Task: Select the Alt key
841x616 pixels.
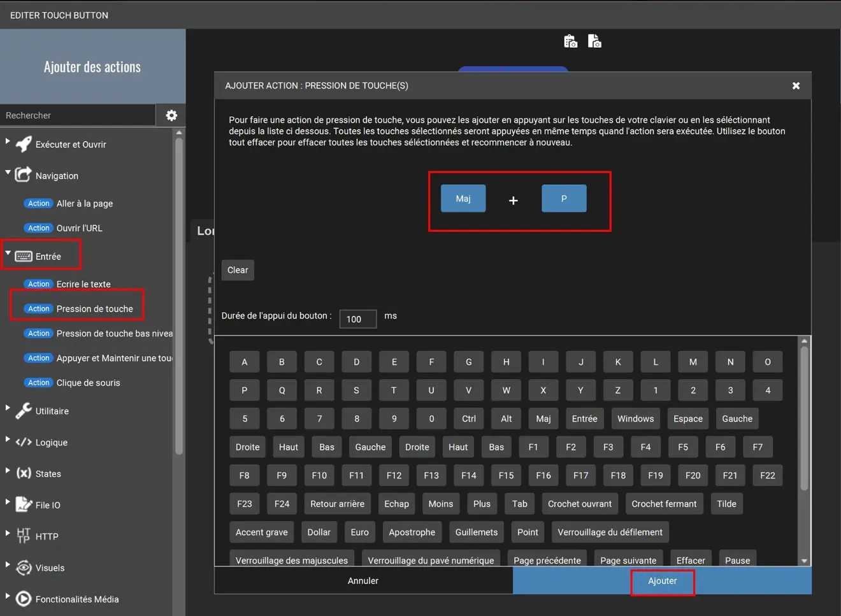Action: coord(507,419)
